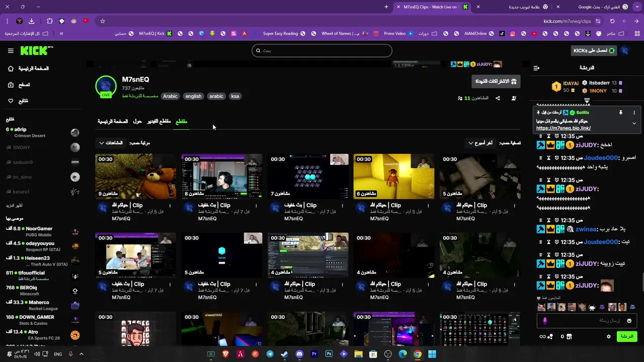The width and height of the screenshot is (644, 362).
Task: Open browser extensions puzzle icon
Action: [x=49, y=21]
